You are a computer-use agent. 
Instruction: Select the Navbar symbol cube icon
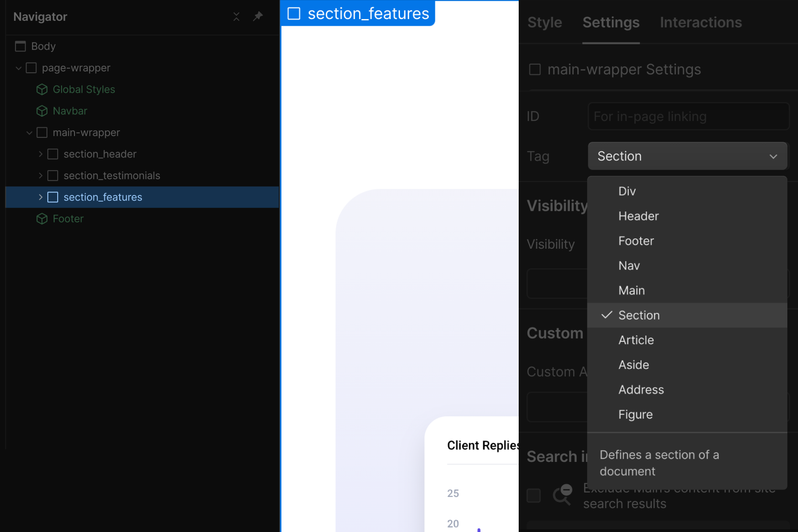42,111
